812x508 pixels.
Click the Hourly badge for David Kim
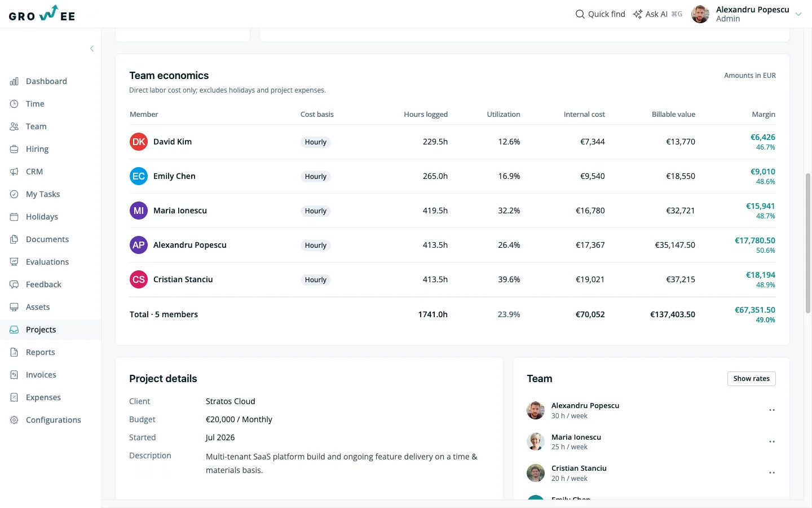(x=316, y=142)
